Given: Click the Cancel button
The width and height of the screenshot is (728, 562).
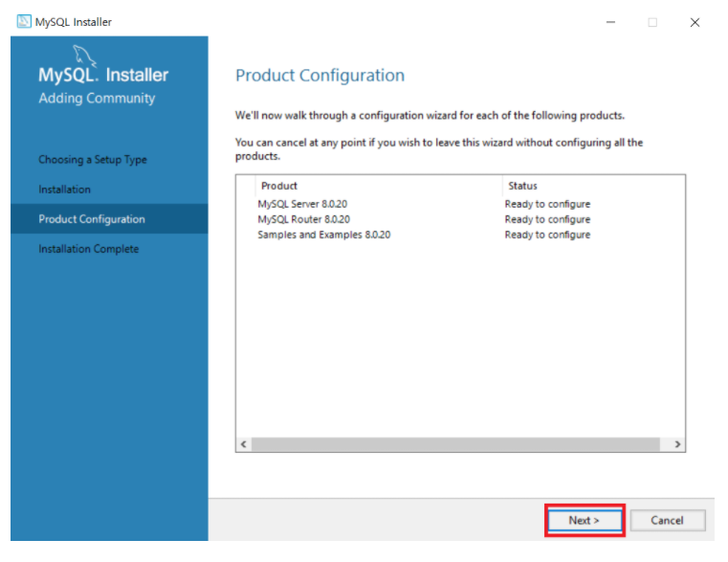Looking at the screenshot, I should click(667, 520).
